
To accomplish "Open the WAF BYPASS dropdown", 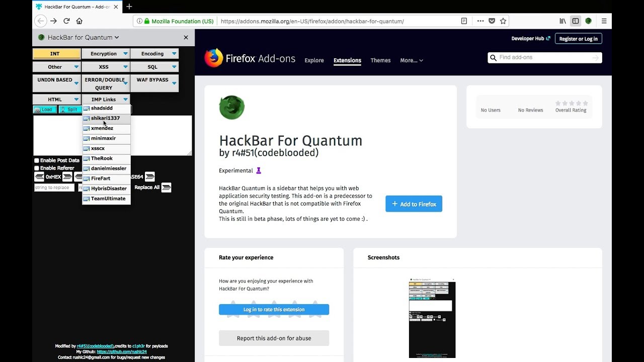I will [x=154, y=83].
